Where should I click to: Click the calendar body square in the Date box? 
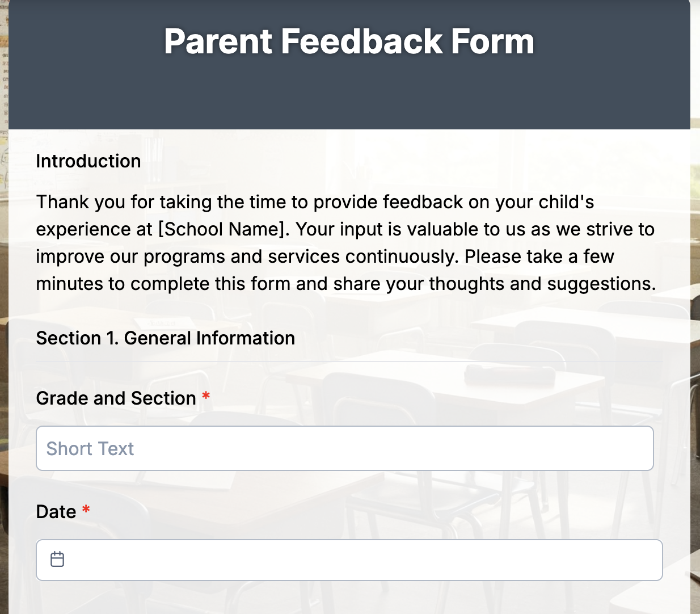coord(57,562)
